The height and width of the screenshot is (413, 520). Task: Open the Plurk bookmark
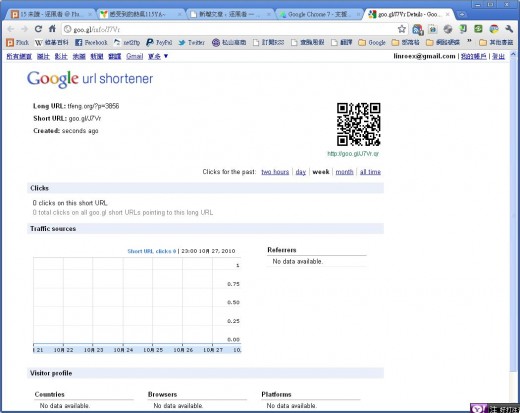click(x=18, y=43)
